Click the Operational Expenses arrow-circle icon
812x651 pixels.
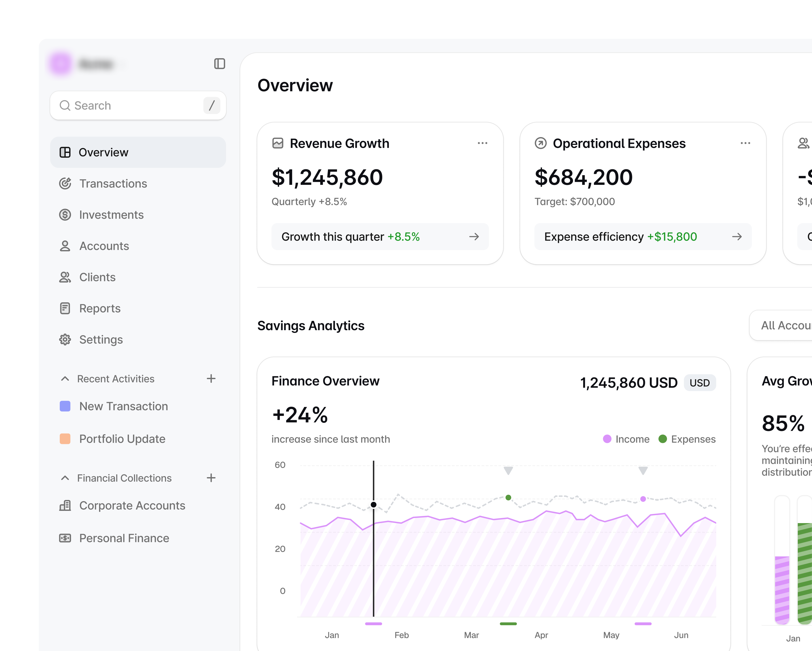pos(541,143)
